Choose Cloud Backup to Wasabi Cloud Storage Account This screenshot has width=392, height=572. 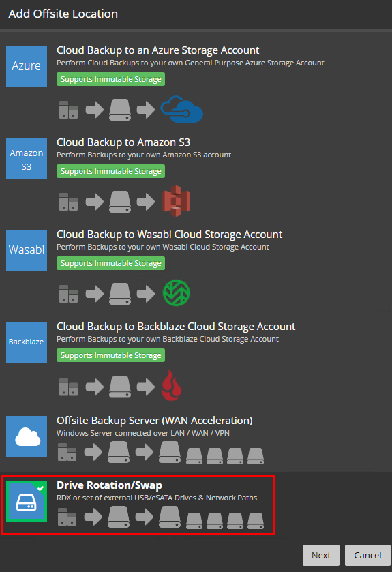pos(170,234)
